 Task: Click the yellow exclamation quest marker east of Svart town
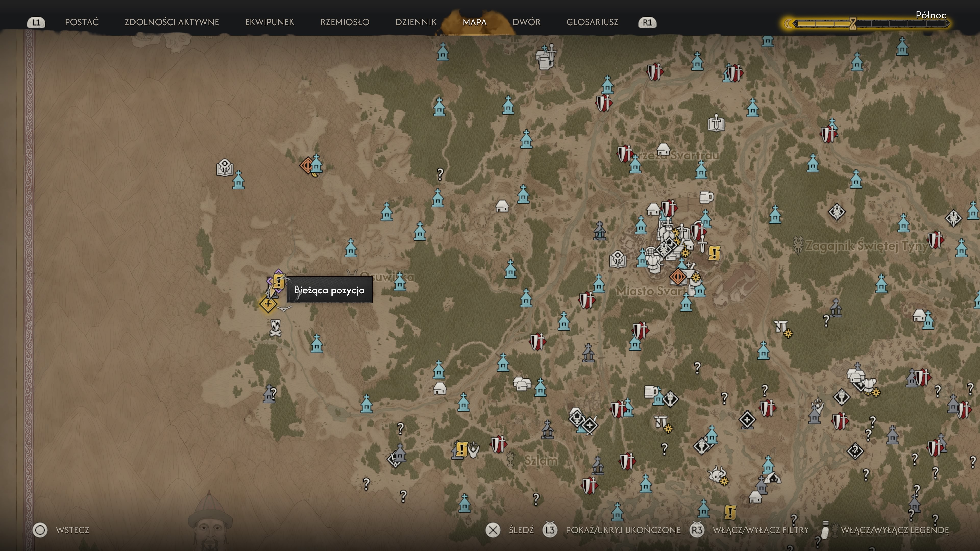[715, 253]
